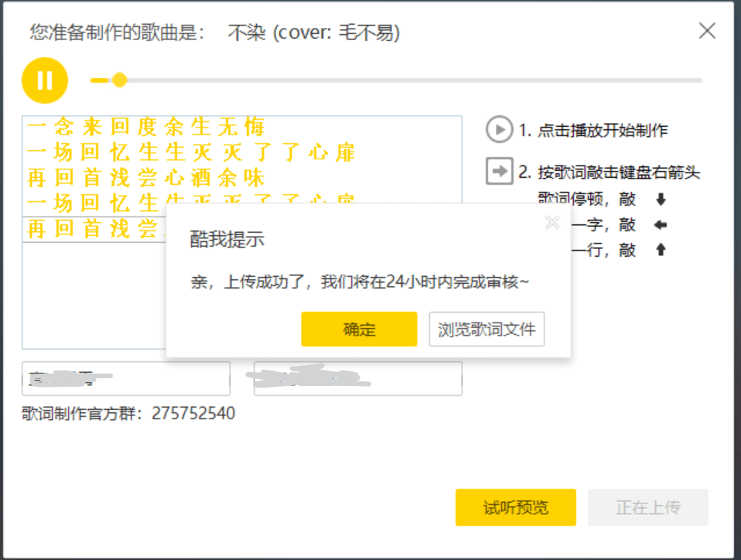
Task: Open 浏览歌词文件 in the dialog
Action: pyautogui.click(x=487, y=329)
